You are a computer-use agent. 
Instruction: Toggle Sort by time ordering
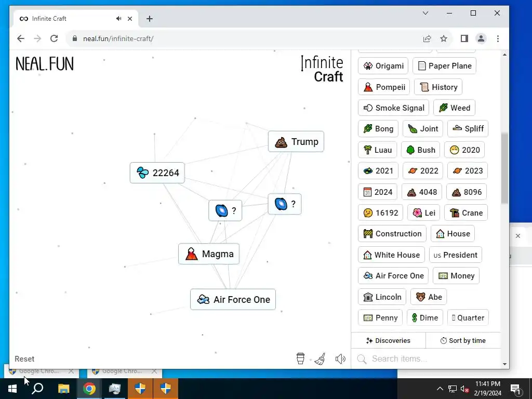point(463,340)
